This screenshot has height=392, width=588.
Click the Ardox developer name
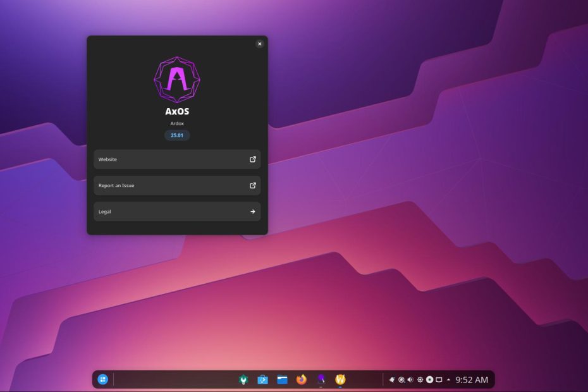pyautogui.click(x=177, y=123)
